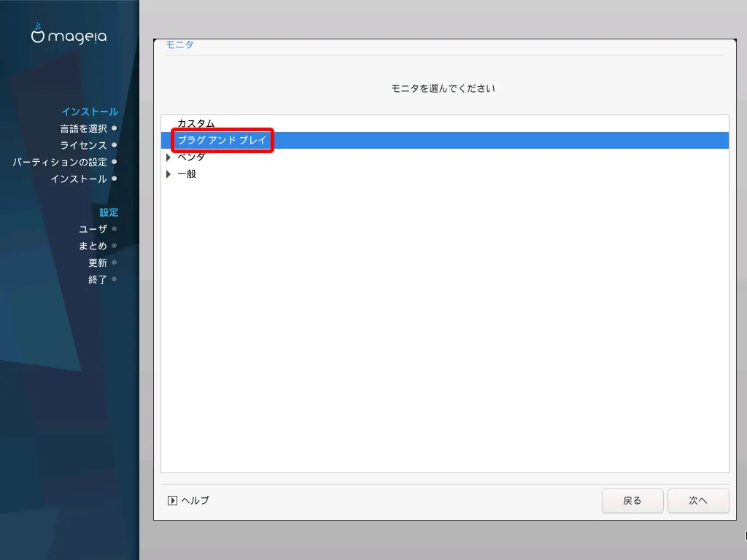Click the bullet beside 言語を選択
The height and width of the screenshot is (560, 747).
point(115,128)
